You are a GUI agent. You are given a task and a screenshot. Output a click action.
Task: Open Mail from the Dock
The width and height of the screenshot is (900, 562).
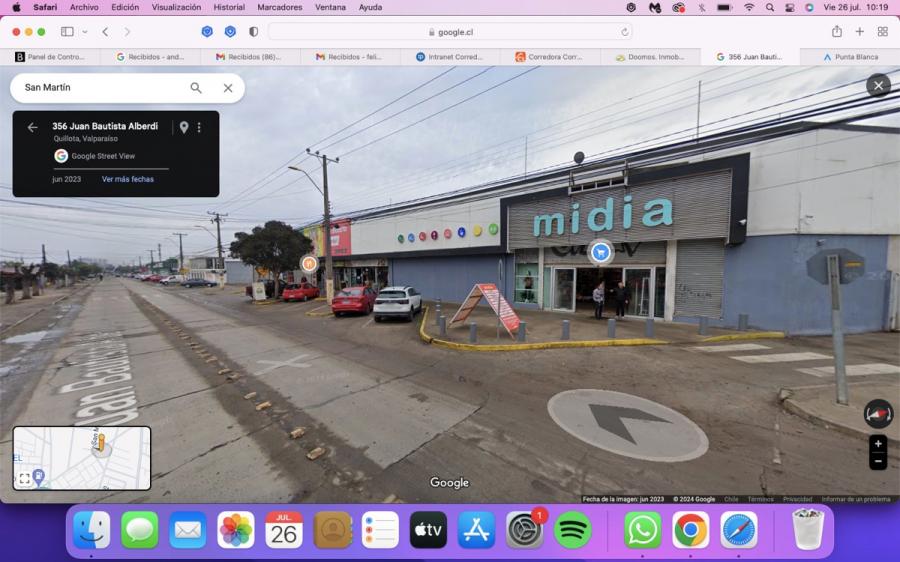tap(188, 529)
